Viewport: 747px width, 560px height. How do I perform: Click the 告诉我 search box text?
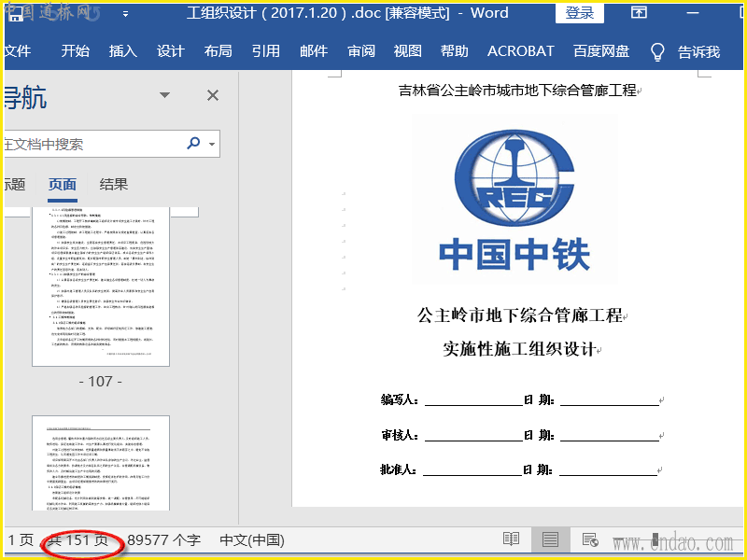click(x=698, y=51)
